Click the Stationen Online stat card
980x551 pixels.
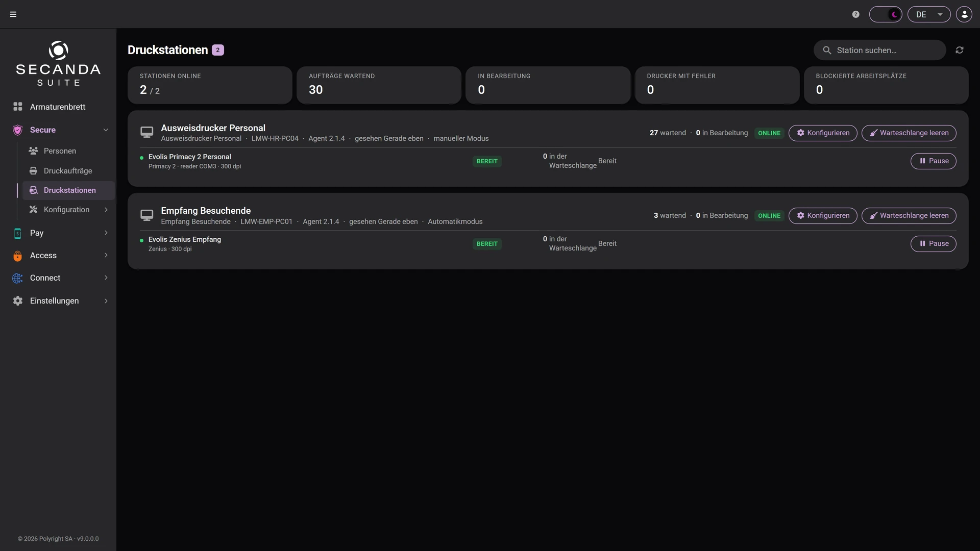click(210, 85)
